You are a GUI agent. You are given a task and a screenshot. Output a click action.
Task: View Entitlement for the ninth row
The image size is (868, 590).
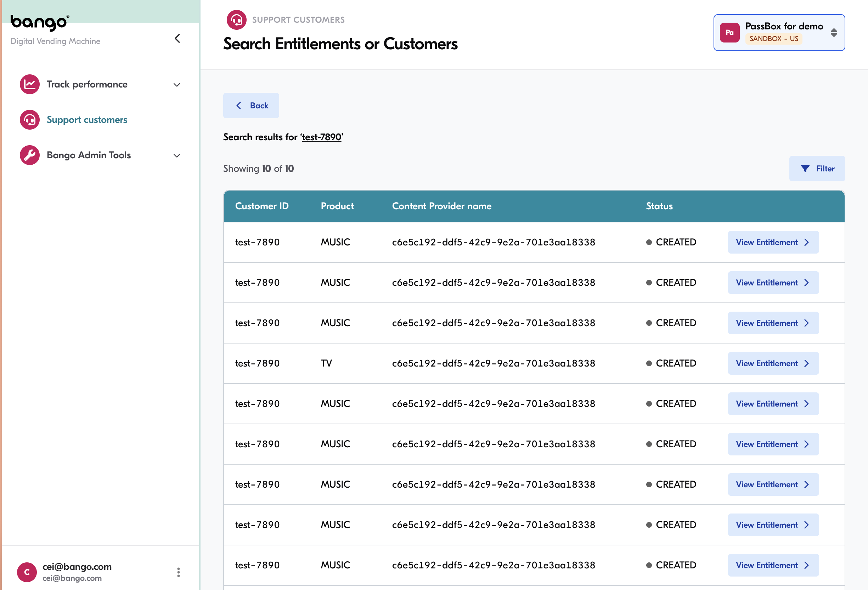tap(773, 565)
